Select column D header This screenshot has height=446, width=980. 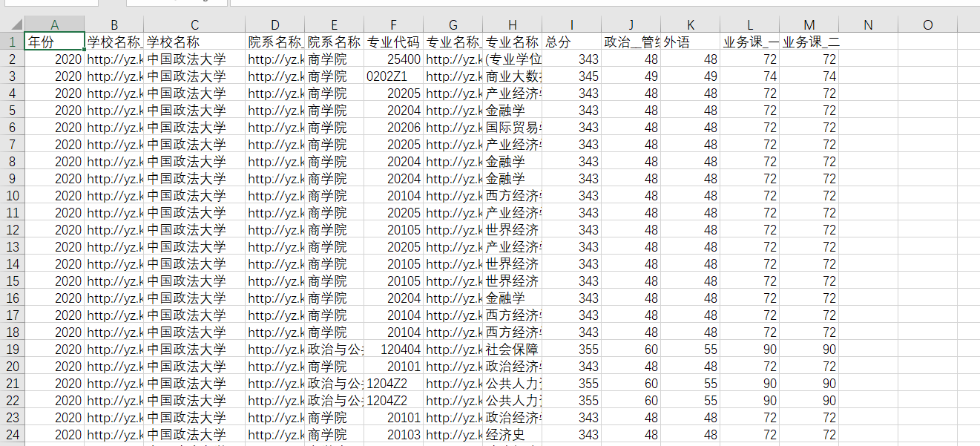(275, 24)
